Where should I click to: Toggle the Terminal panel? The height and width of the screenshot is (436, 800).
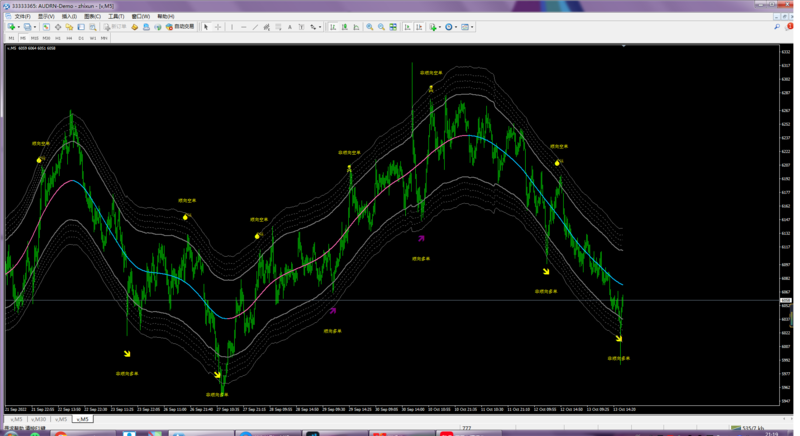point(81,27)
